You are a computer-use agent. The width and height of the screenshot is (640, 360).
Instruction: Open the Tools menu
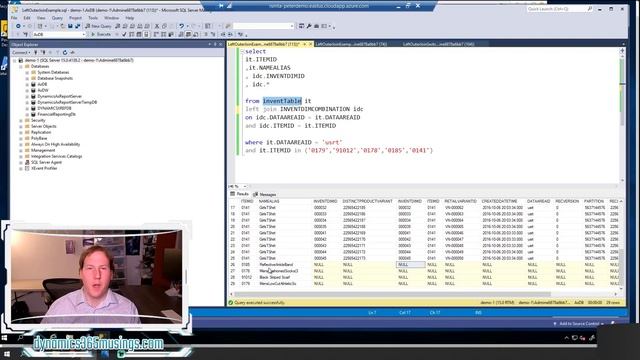click(93, 18)
